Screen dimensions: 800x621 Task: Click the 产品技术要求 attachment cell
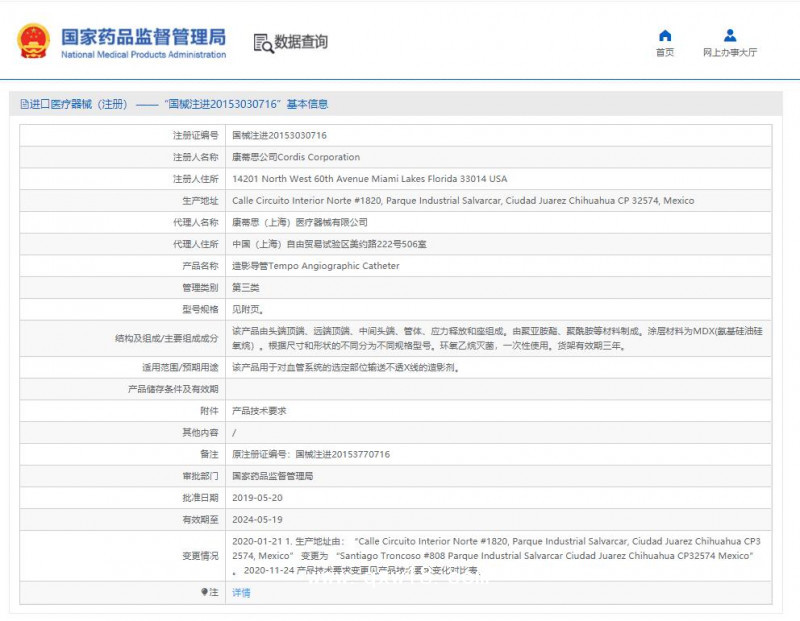259,411
